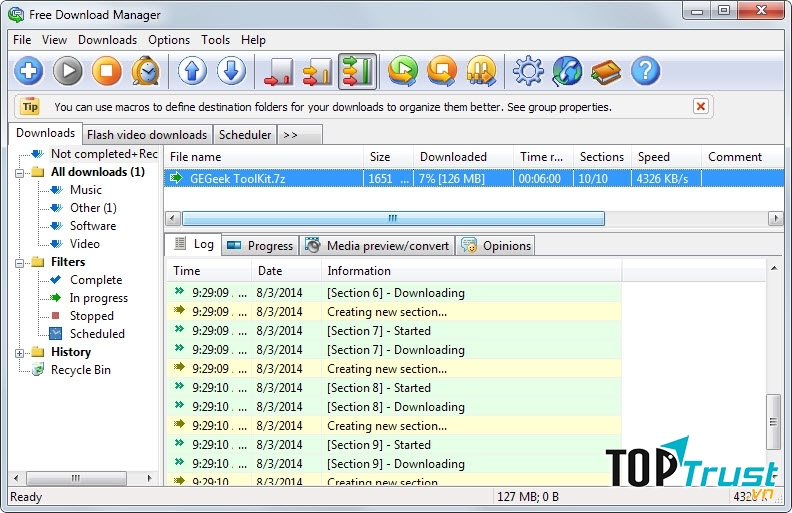The width and height of the screenshot is (792, 513).
Task: Stop the download with orange stop icon
Action: [x=107, y=71]
